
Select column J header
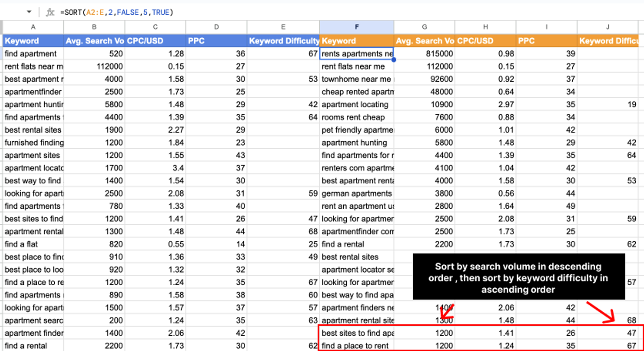(x=607, y=27)
